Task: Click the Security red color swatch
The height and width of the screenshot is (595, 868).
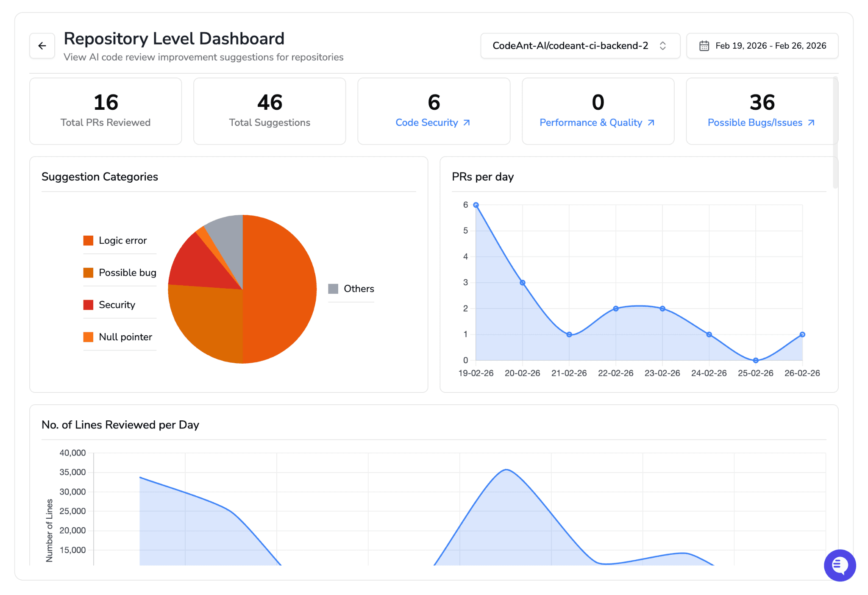Action: 88,305
